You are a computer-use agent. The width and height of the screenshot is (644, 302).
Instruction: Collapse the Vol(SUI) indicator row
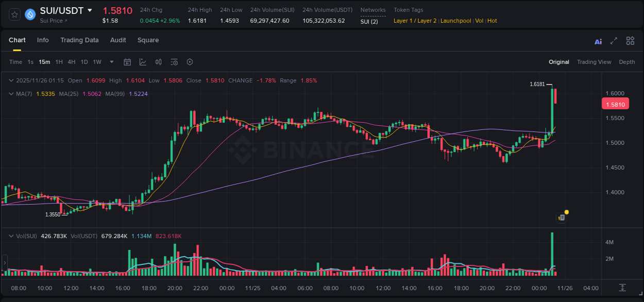pyautogui.click(x=11, y=236)
